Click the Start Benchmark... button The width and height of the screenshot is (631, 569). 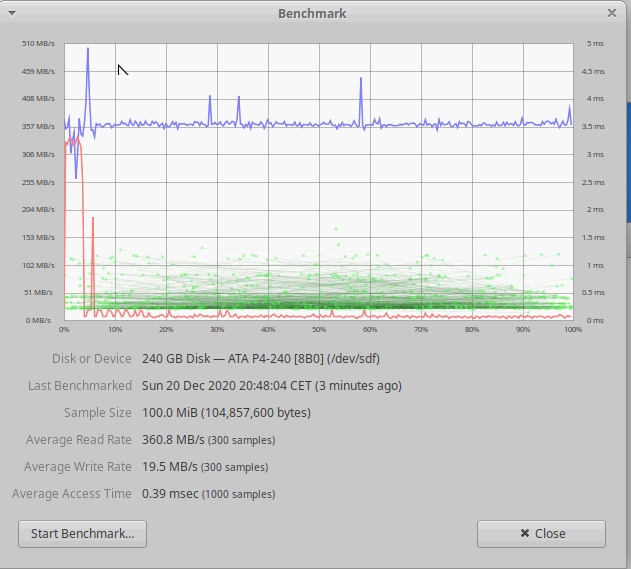pos(82,534)
